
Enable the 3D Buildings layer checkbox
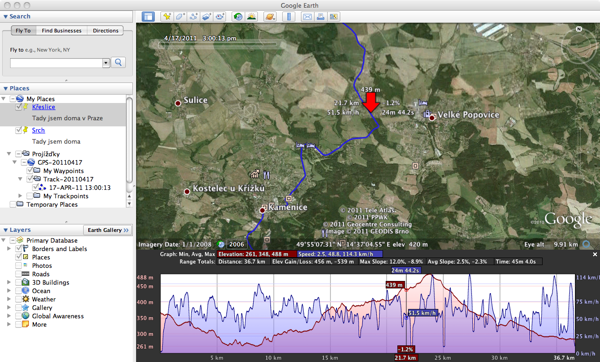click(x=18, y=282)
